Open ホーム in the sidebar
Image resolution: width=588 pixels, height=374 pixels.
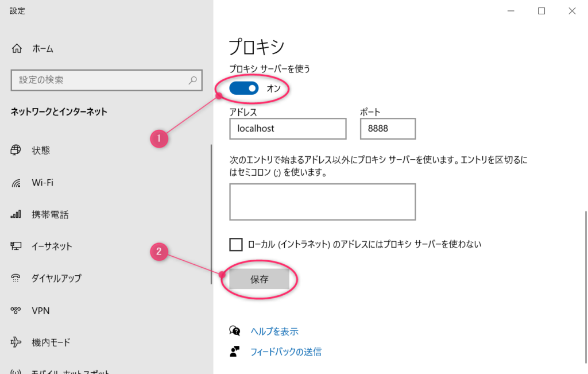click(x=42, y=48)
